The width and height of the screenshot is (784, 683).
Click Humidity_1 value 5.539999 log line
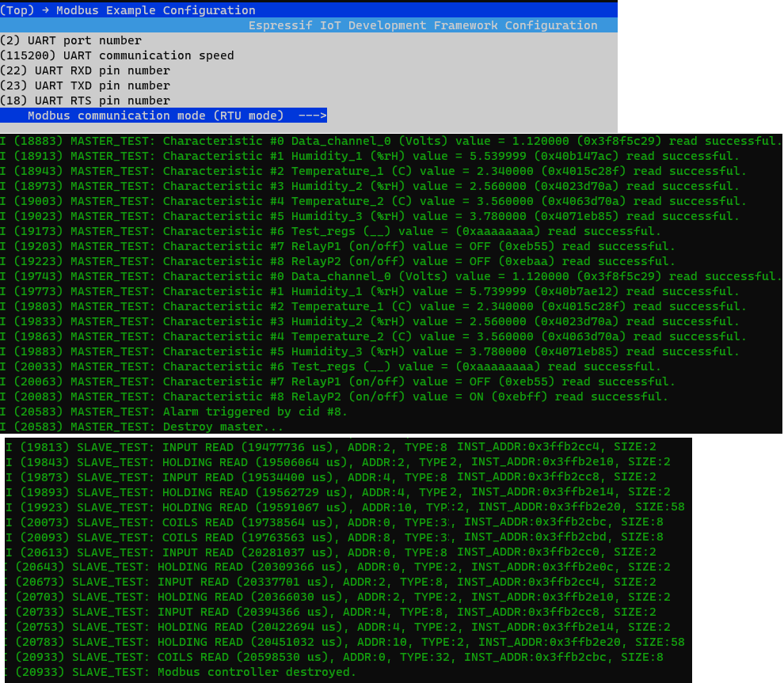[x=369, y=156]
